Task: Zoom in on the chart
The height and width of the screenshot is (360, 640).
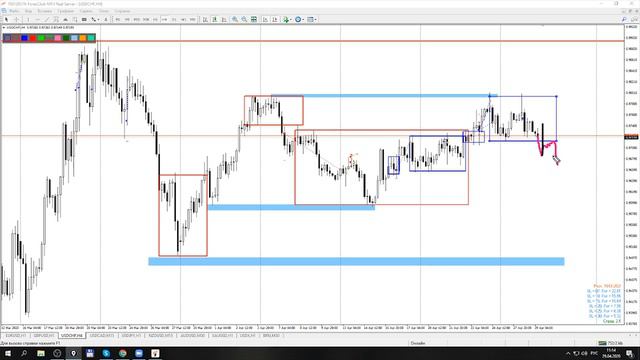Action: click(x=235, y=19)
